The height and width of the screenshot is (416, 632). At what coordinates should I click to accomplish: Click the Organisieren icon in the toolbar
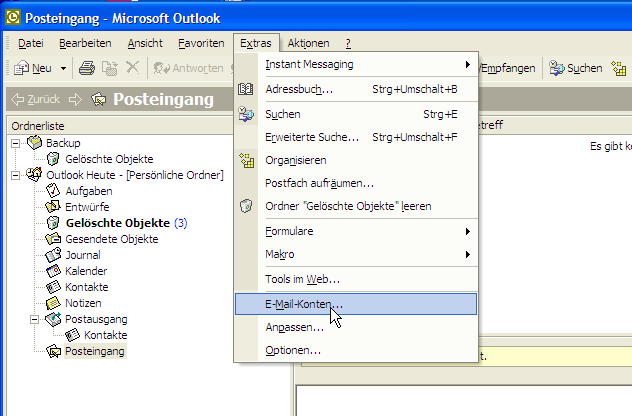coord(618,68)
